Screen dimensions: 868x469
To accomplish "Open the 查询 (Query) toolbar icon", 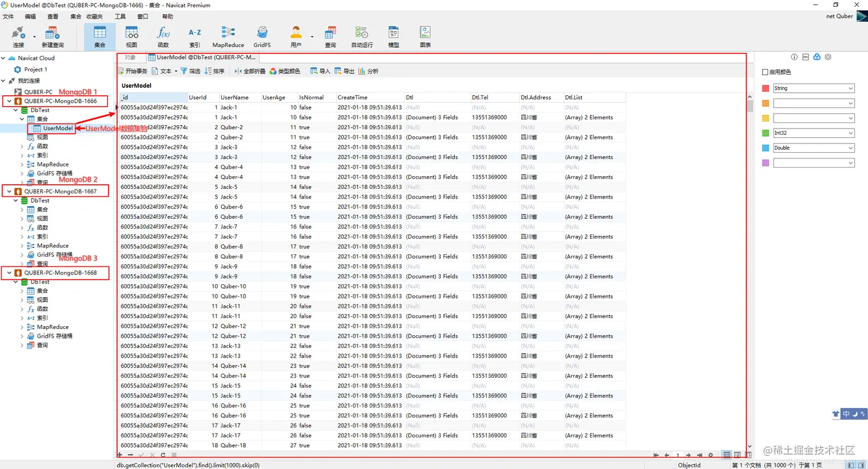I will click(330, 37).
